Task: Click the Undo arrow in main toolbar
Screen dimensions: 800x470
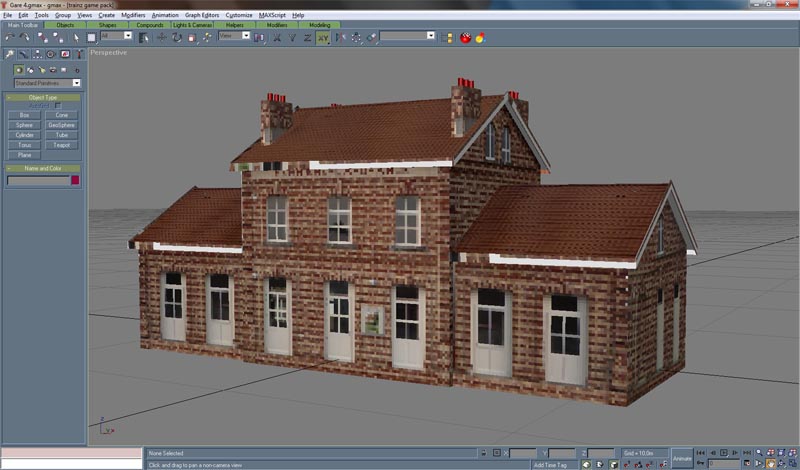Action: 9,37
